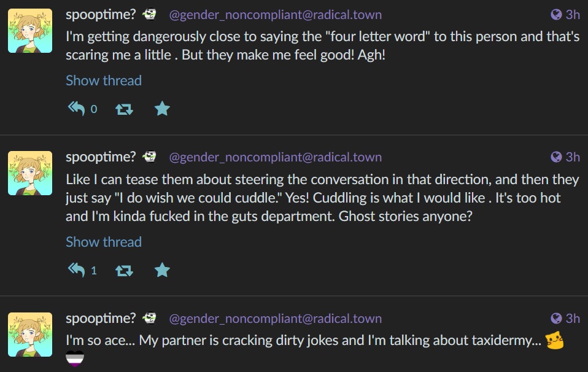
Task: Open avatar of second spooptime post
Action: 30,173
